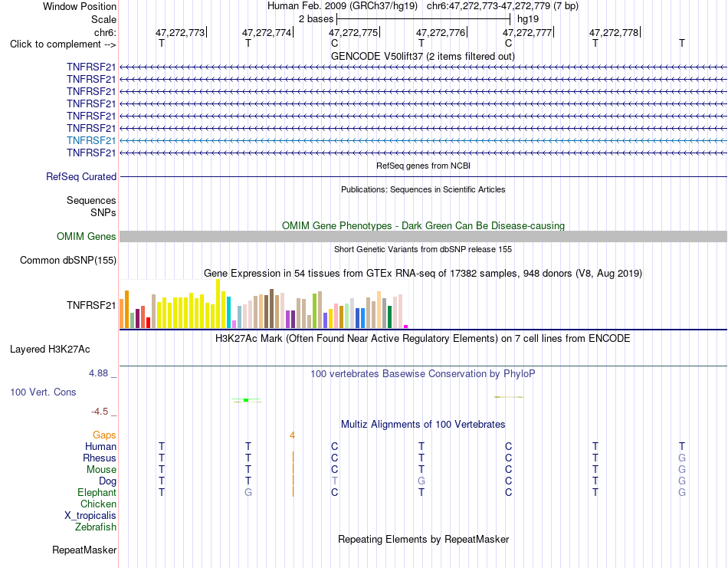Click the chr6: ruler label
Image resolution: width=728 pixels, height=568 pixels.
(105, 32)
